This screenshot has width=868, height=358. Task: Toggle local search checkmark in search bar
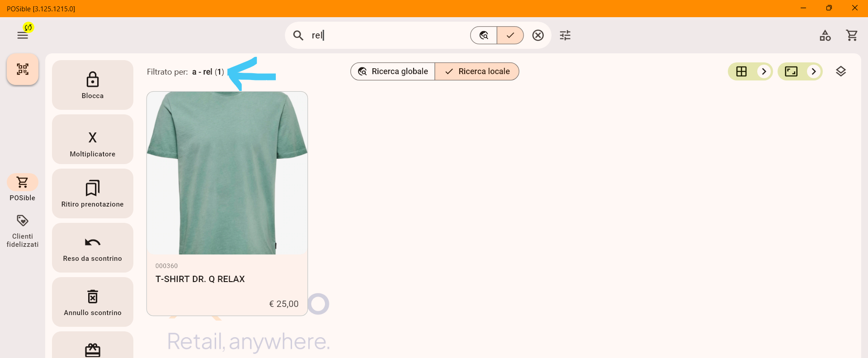(510, 35)
